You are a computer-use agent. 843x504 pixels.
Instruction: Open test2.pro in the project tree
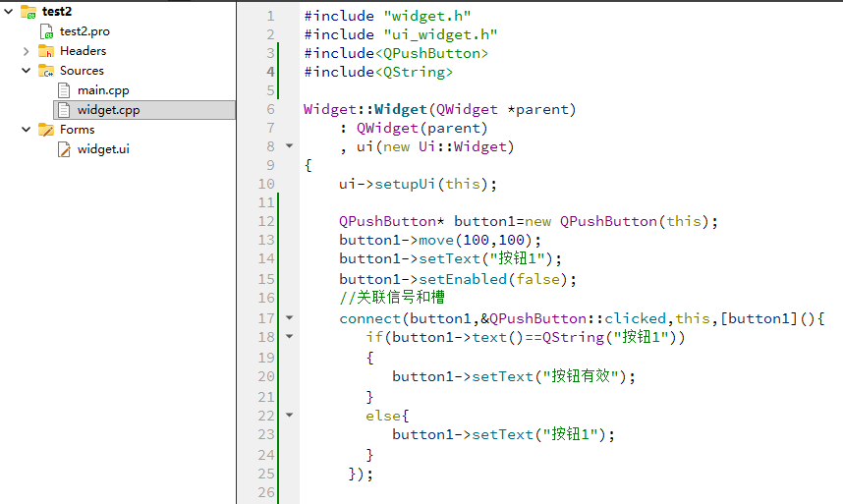[x=84, y=31]
